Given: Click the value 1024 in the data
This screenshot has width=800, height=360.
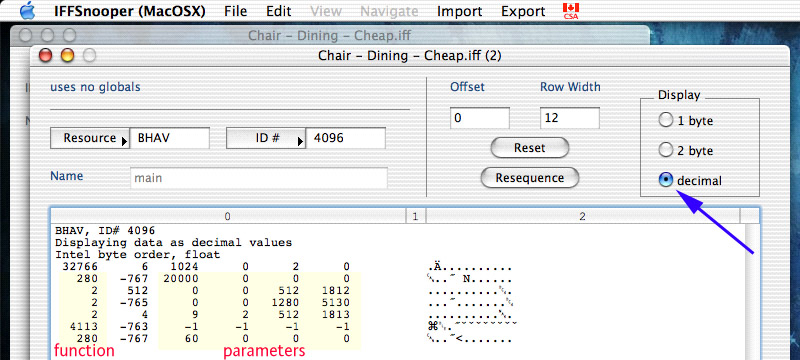Looking at the screenshot, I should [184, 266].
